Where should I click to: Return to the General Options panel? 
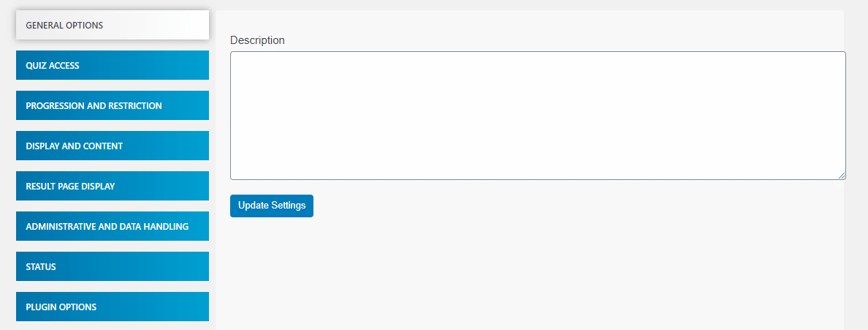113,25
